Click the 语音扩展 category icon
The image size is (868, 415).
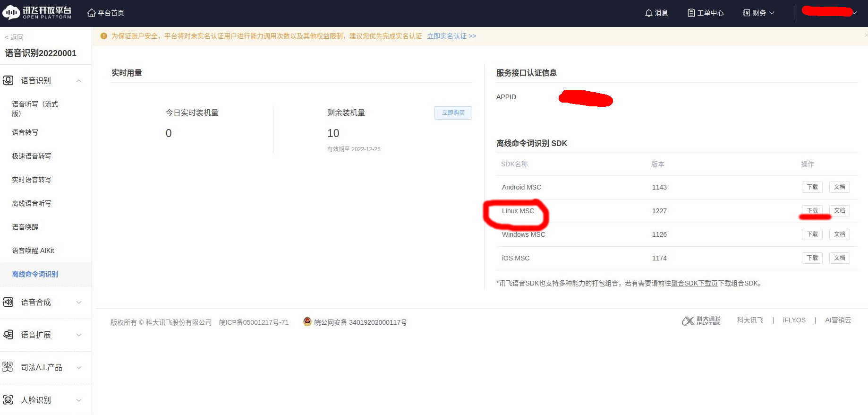click(x=8, y=335)
